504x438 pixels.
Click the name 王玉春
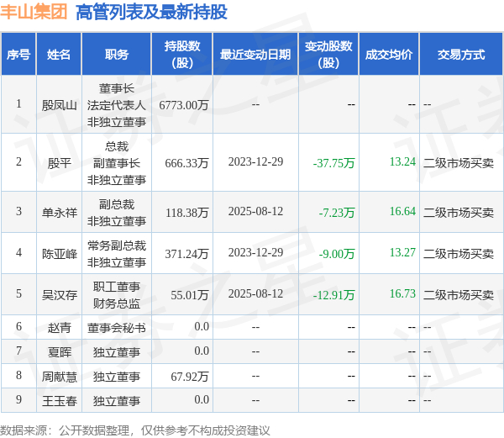[59, 401]
